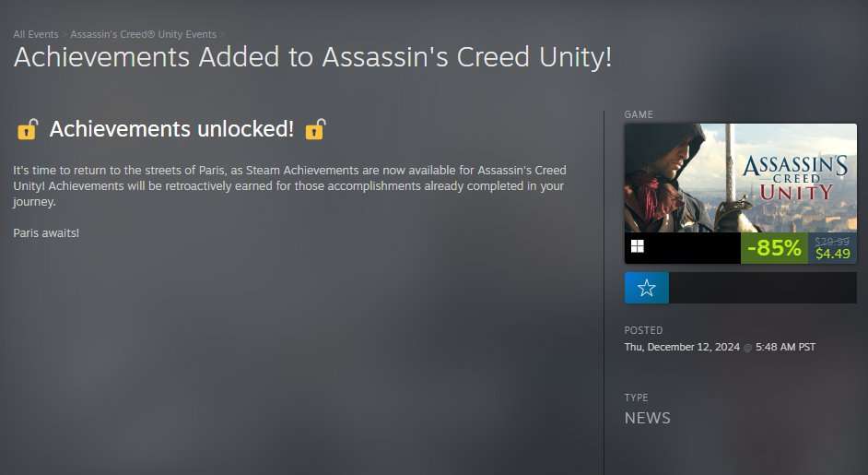
Task: Select the NEWS event type label
Action: tap(647, 418)
